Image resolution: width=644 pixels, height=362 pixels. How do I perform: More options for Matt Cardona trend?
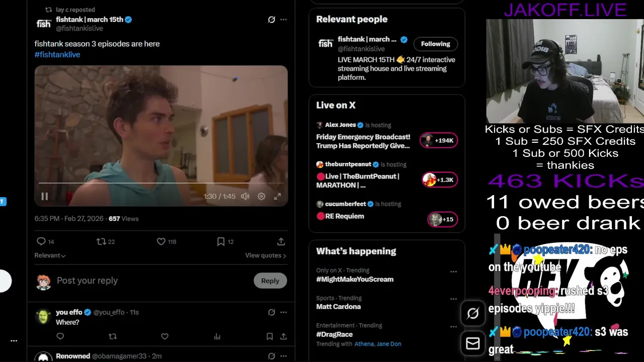point(453,299)
